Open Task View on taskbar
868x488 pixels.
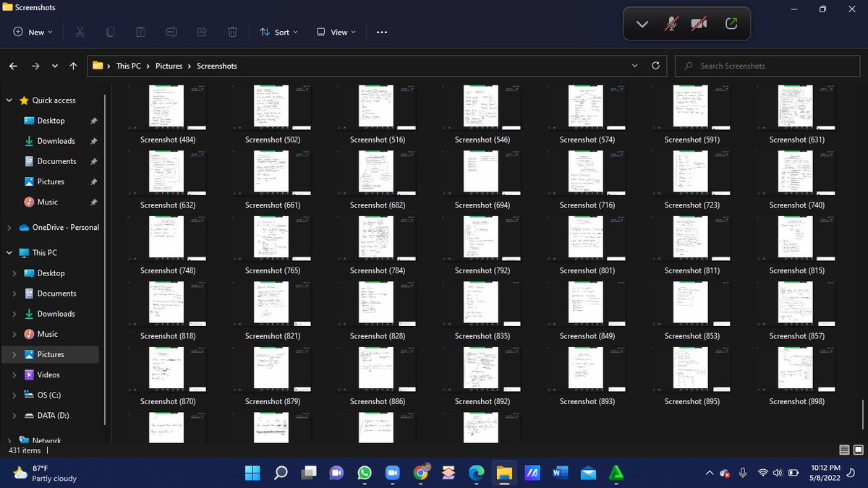(x=309, y=473)
